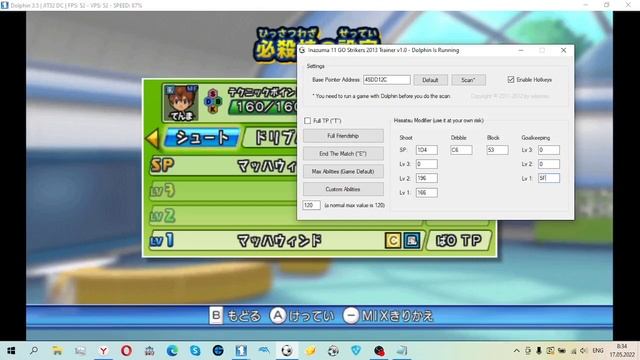Screen dimensions: 640x360
Task: Click the blue icon beside C on LV1
Action: [411, 241]
